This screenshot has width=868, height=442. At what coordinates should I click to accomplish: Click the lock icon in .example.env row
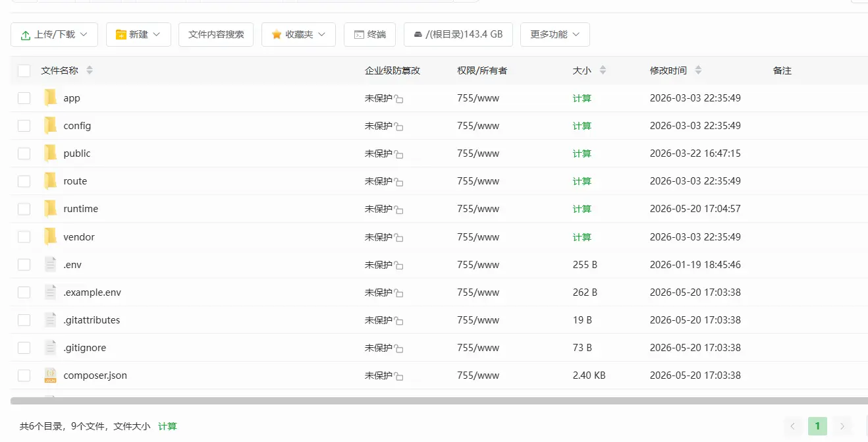[x=399, y=293]
